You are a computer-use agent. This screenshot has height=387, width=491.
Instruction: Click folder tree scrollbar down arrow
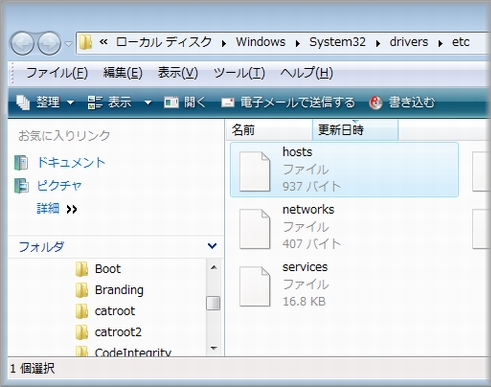point(214,348)
